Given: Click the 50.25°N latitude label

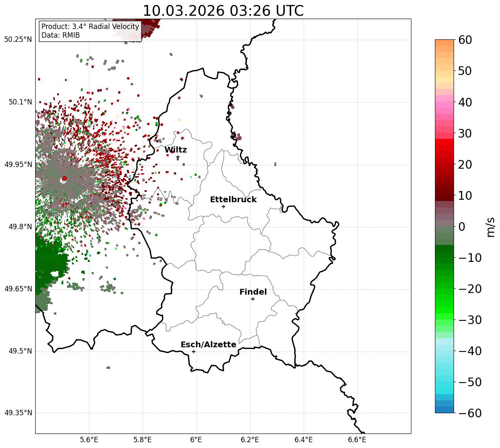Looking at the screenshot, I should [18, 40].
